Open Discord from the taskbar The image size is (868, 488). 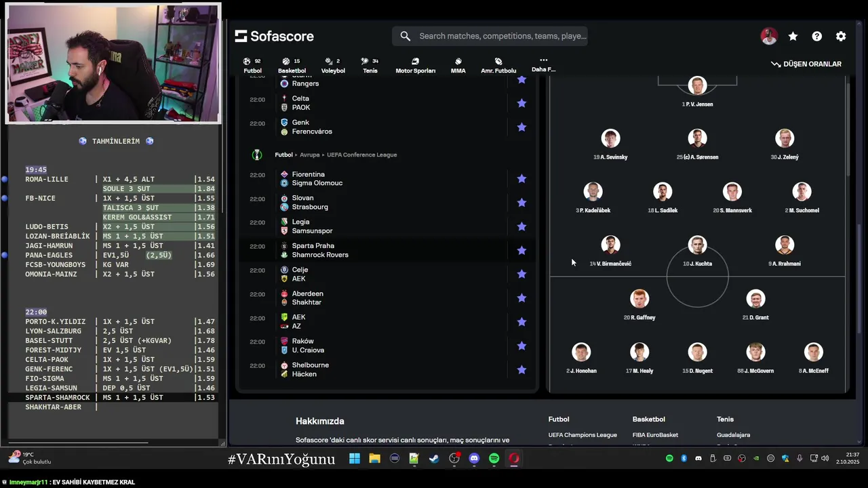tap(474, 459)
